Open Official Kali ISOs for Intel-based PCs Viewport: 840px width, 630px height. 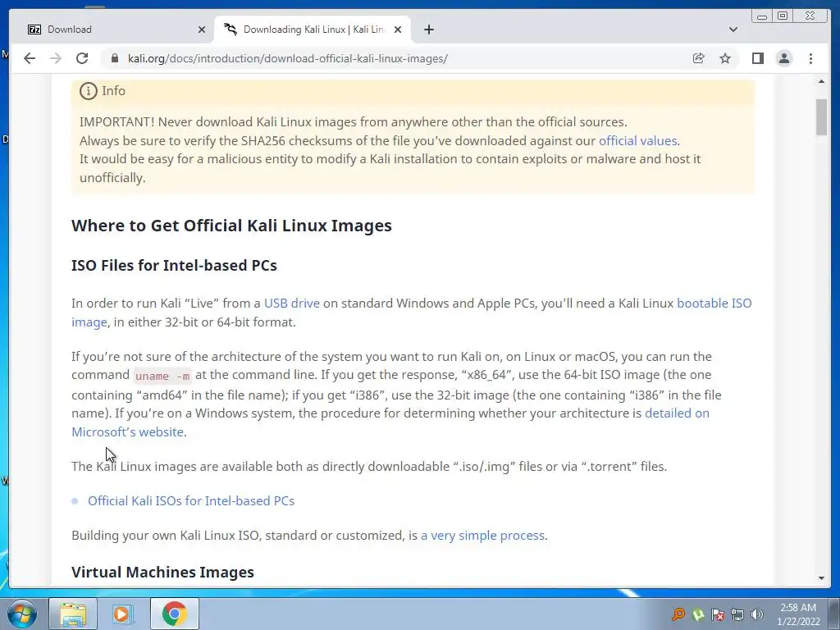click(191, 501)
